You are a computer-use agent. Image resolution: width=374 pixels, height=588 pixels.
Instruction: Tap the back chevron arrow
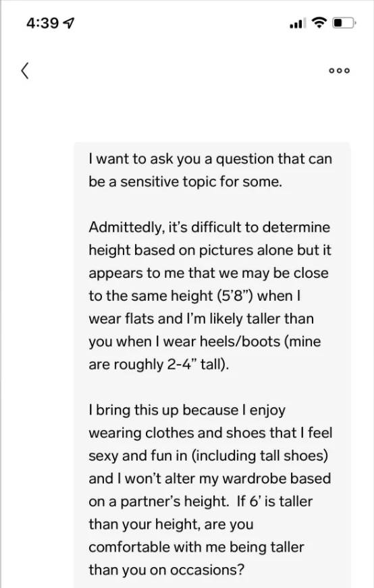click(x=25, y=71)
